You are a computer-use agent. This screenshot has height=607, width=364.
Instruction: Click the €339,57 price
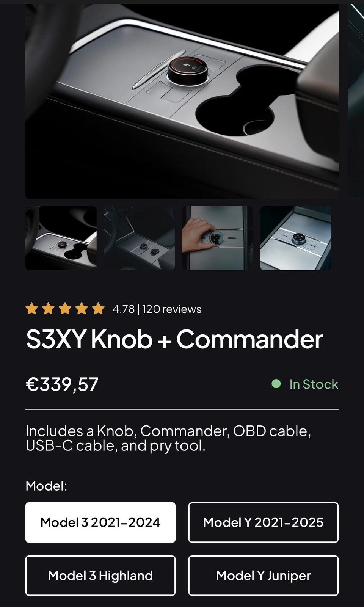pyautogui.click(x=62, y=384)
